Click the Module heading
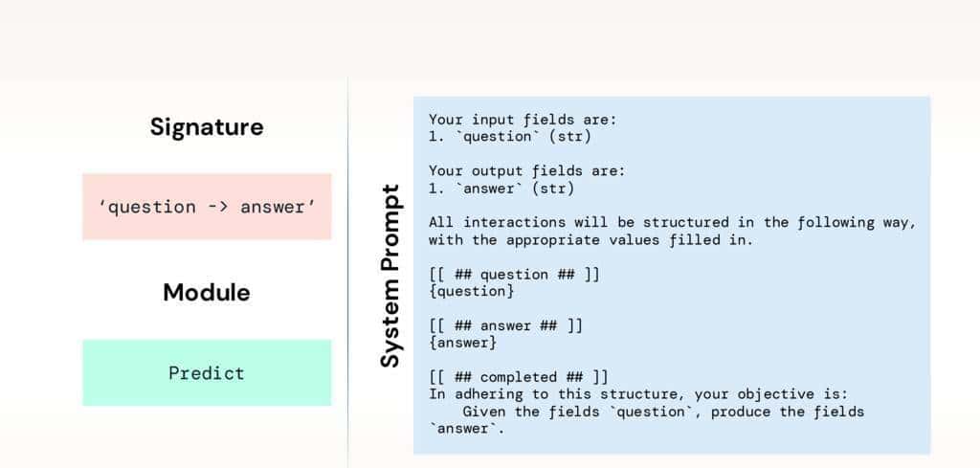This screenshot has width=980, height=468. pyautogui.click(x=206, y=292)
